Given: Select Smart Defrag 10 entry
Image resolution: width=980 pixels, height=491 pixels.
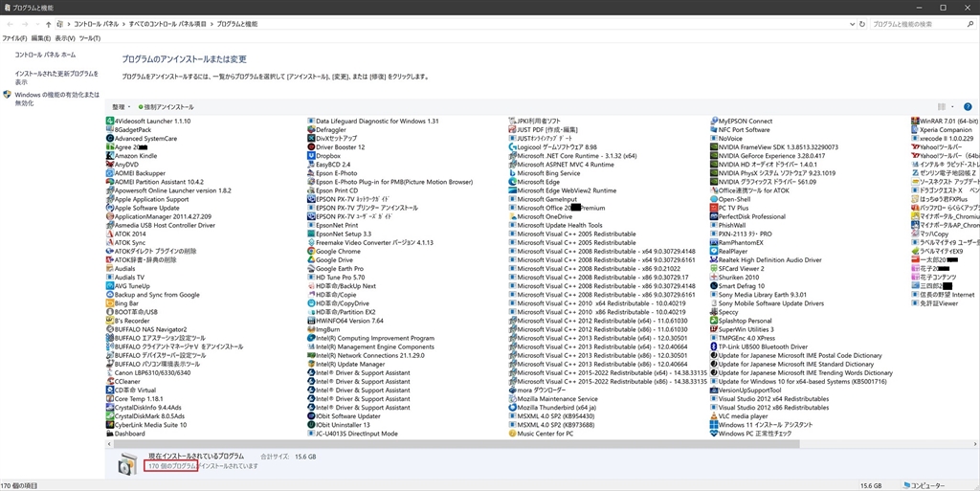Looking at the screenshot, I should [x=738, y=286].
